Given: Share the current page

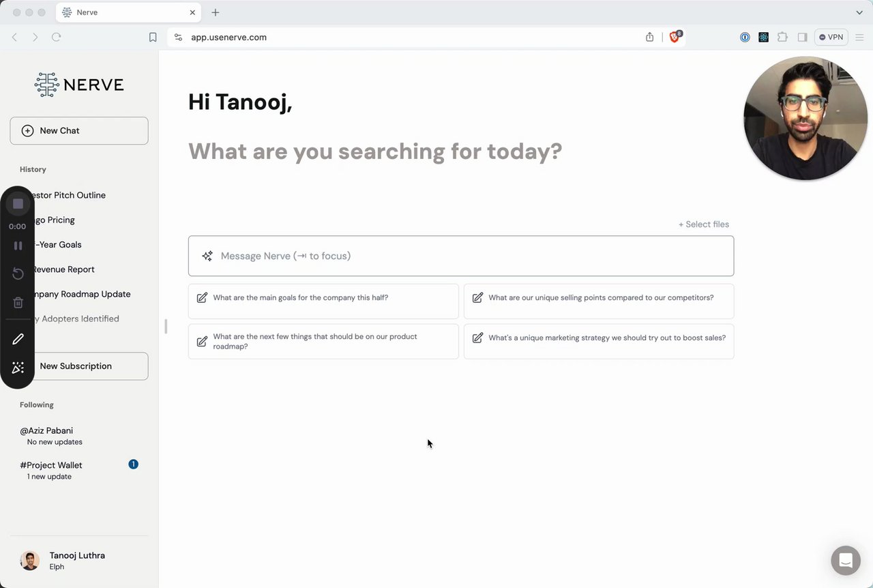Looking at the screenshot, I should coord(649,38).
